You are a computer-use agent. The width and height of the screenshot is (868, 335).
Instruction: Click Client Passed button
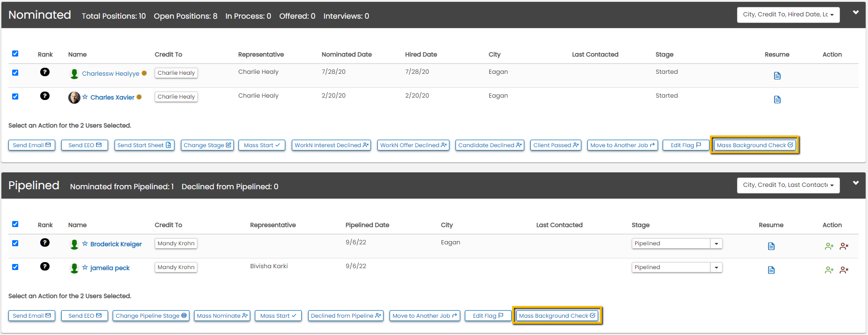[556, 145]
